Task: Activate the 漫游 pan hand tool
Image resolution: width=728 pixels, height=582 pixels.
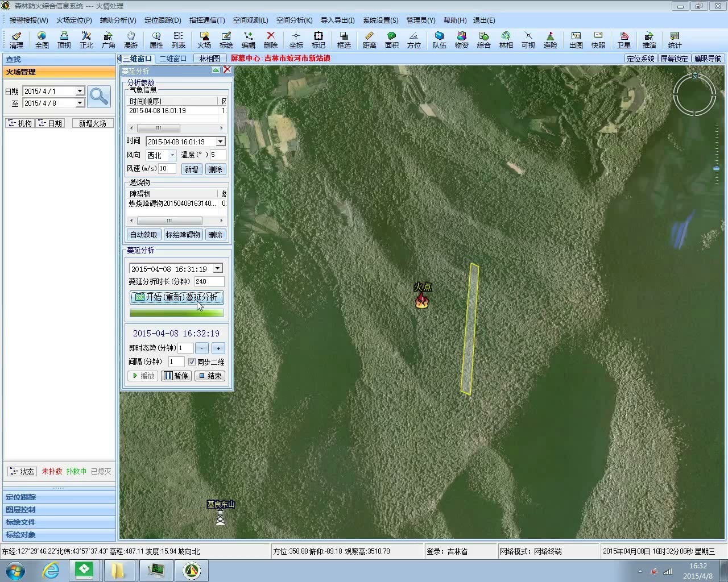Action: coord(131,40)
